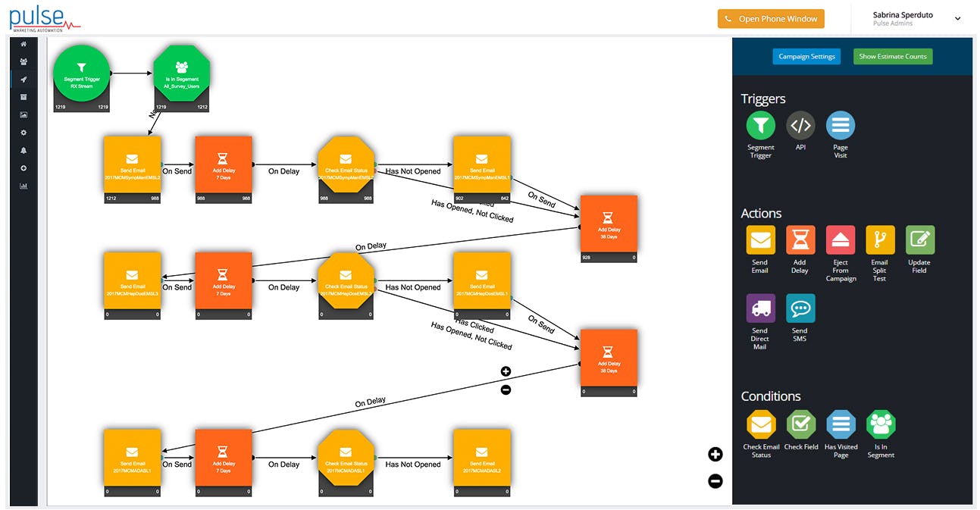Open the sidebar analytics chart icon
The width and height of the screenshot is (980, 510).
(x=23, y=186)
